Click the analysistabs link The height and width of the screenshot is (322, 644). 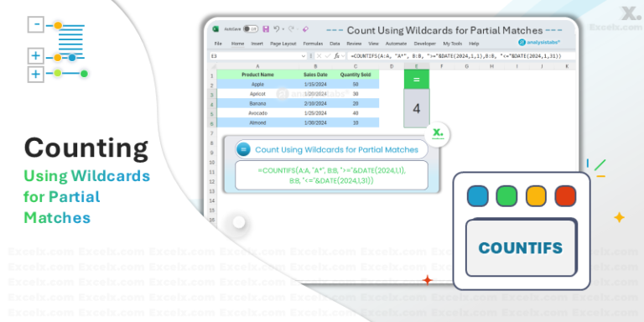pos(539,42)
